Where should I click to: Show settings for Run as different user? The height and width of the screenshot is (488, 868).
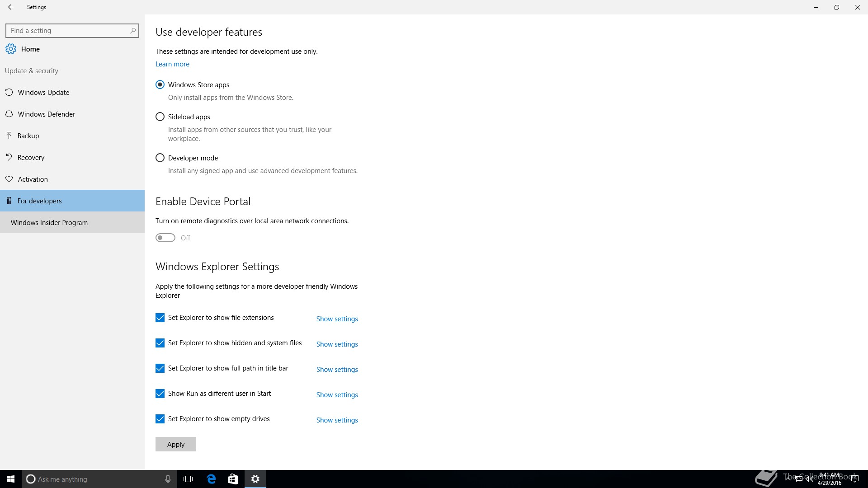tap(337, 395)
